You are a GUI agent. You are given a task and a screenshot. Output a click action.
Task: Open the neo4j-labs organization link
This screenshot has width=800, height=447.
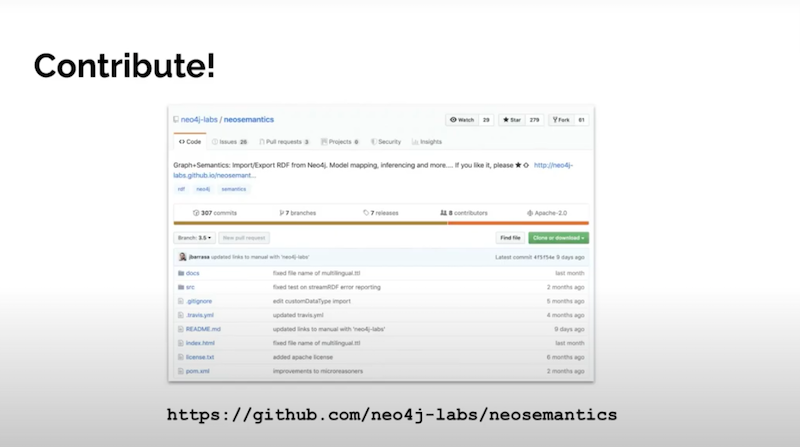tap(199, 119)
